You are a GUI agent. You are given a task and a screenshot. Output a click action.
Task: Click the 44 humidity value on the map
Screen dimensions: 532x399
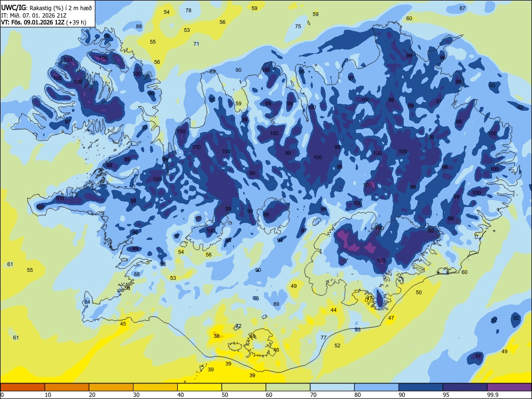(x=334, y=310)
